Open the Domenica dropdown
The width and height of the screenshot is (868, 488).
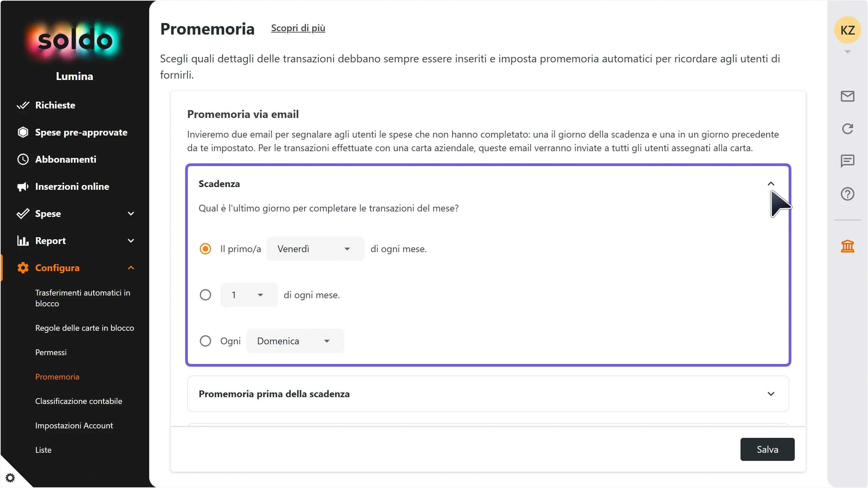[x=295, y=341]
